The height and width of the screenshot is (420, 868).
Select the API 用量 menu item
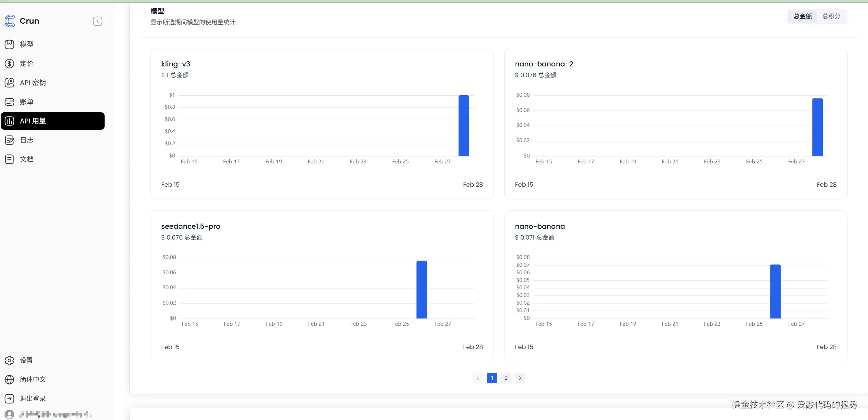[52, 121]
